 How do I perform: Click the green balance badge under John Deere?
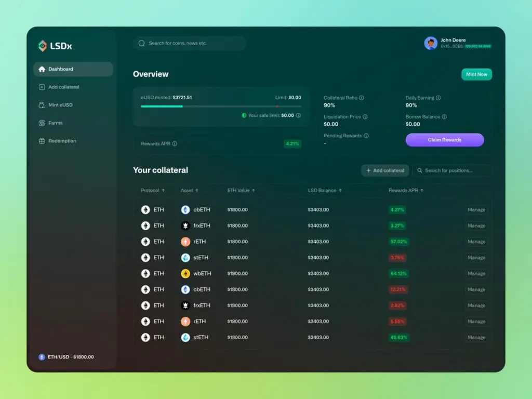[478, 46]
